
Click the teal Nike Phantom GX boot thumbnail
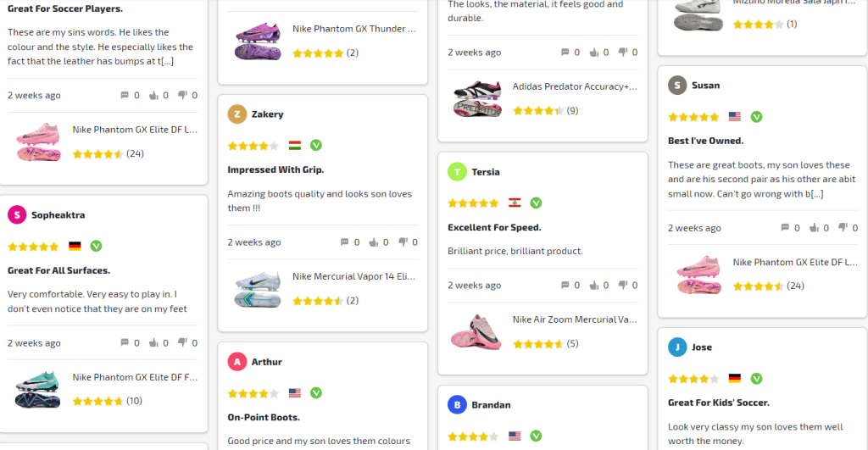tap(38, 389)
